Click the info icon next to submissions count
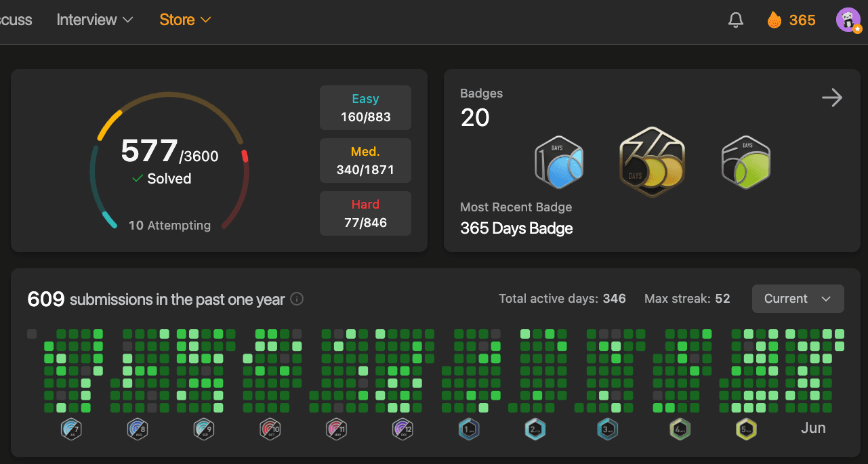 coord(296,299)
